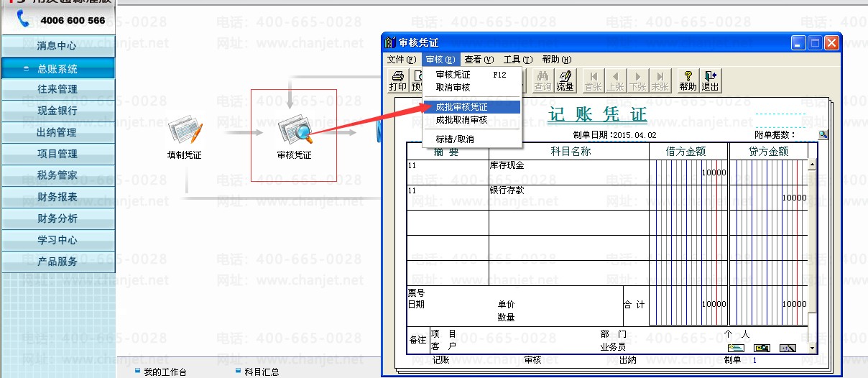Image resolution: width=868 pixels, height=378 pixels.
Task: Open 现金银行 in the sidebar
Action: (57, 111)
